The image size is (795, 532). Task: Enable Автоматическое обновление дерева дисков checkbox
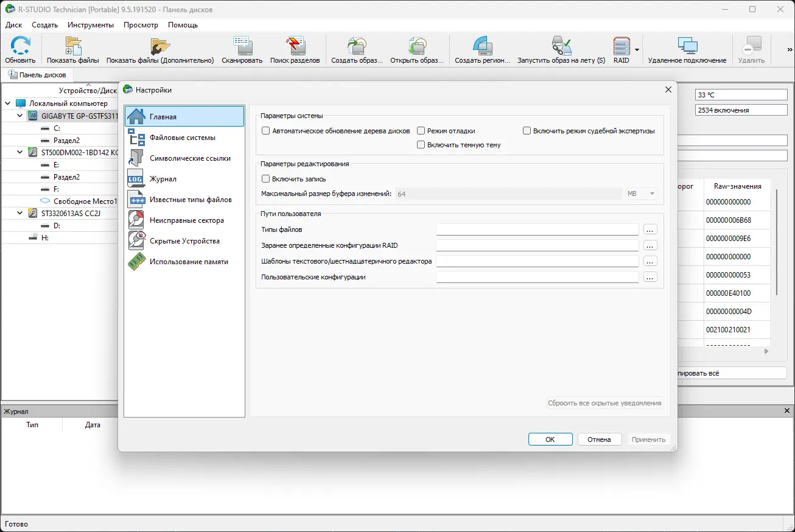[x=265, y=131]
